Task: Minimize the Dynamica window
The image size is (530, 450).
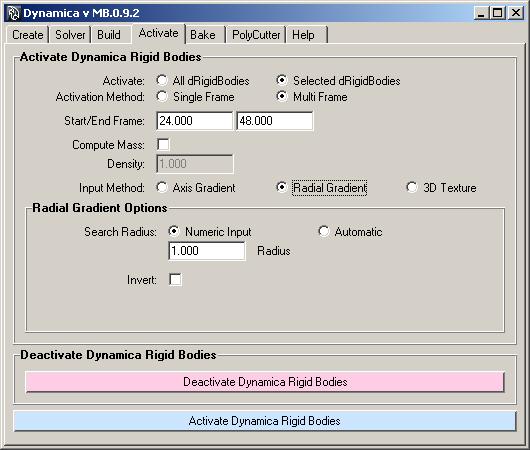Action: click(482, 13)
